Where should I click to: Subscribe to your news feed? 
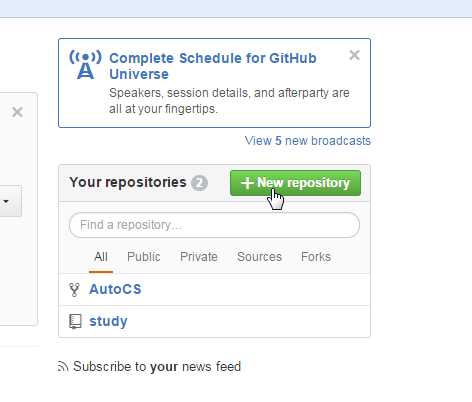pyautogui.click(x=157, y=366)
